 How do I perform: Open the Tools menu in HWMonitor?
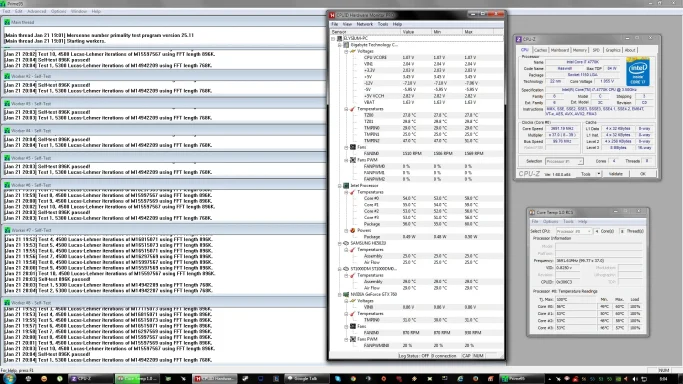pos(383,24)
